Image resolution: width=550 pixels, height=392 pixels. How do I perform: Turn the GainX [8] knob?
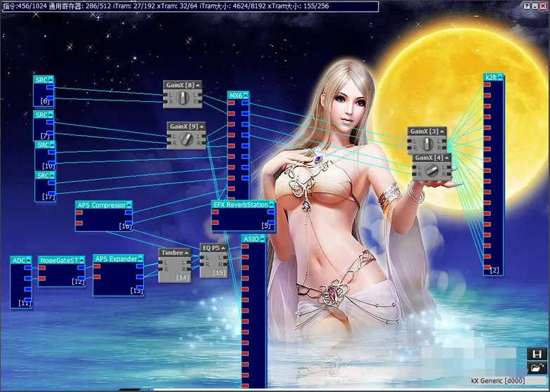183,98
